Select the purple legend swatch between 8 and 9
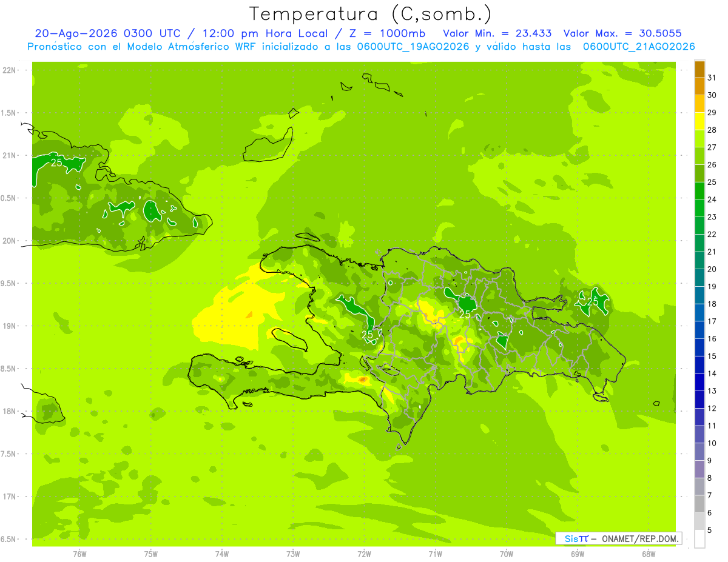Screen dimensions: 728x562 click(x=699, y=469)
